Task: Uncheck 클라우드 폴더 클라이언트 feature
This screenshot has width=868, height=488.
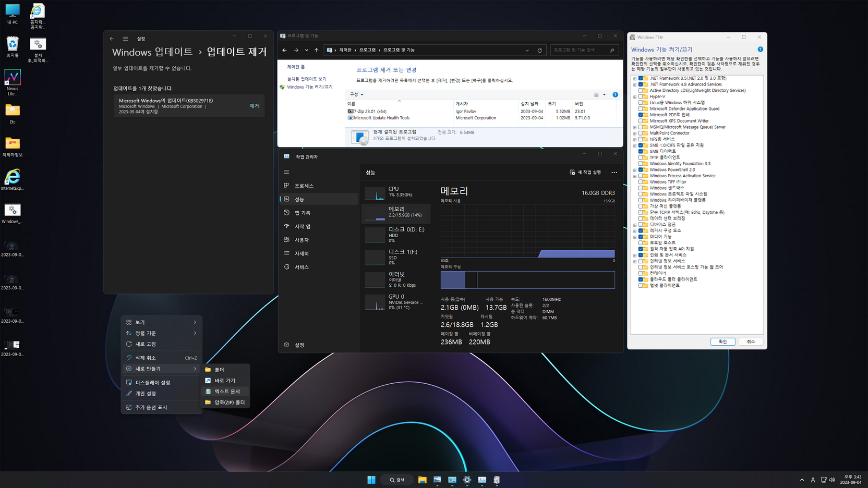Action: coord(641,279)
